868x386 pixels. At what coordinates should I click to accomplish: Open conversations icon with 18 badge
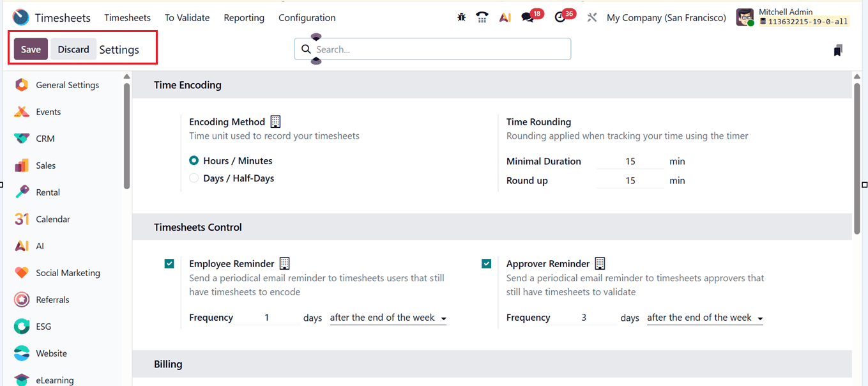528,18
